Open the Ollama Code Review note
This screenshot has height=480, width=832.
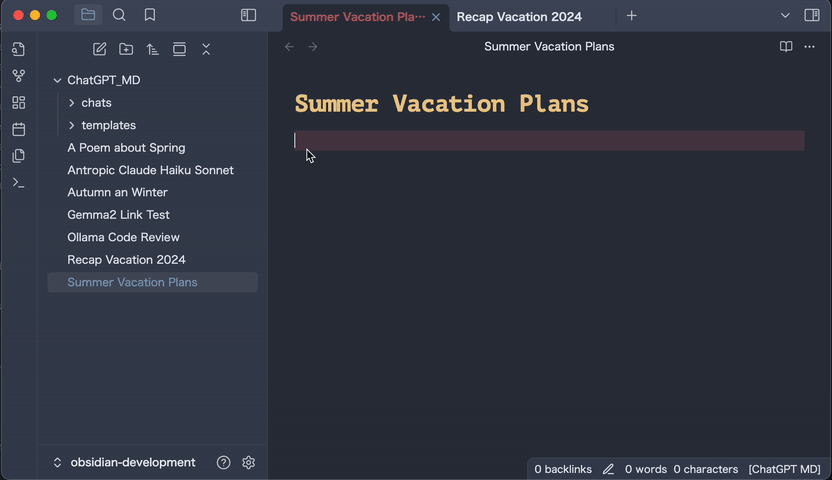(x=123, y=237)
